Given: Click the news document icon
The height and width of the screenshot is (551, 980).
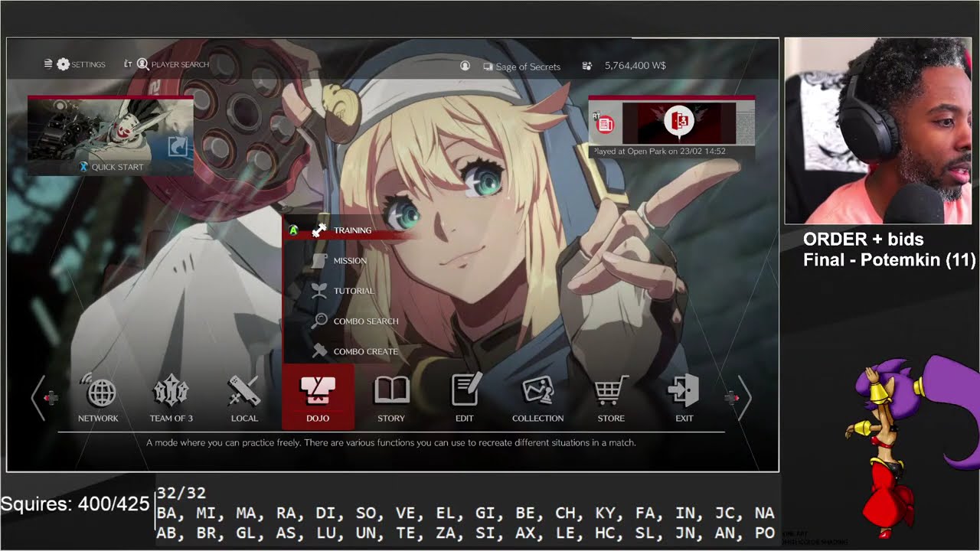Looking at the screenshot, I should click(605, 123).
